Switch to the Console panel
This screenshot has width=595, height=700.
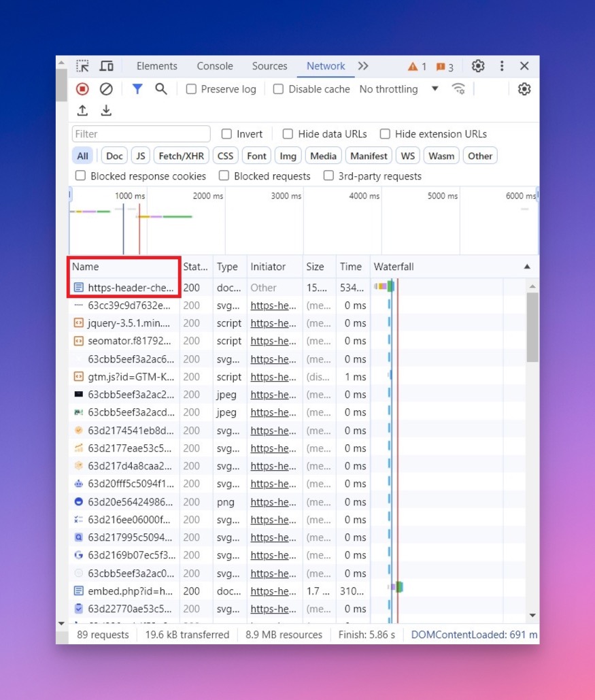215,66
